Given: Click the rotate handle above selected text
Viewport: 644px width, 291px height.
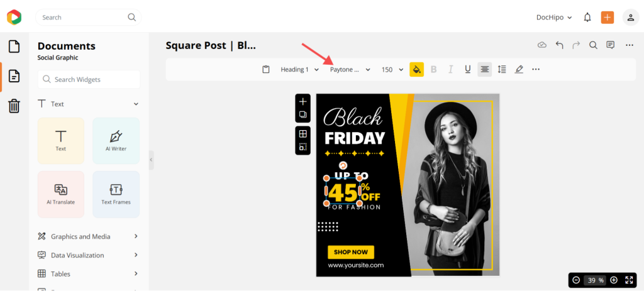Looking at the screenshot, I should click(x=343, y=165).
